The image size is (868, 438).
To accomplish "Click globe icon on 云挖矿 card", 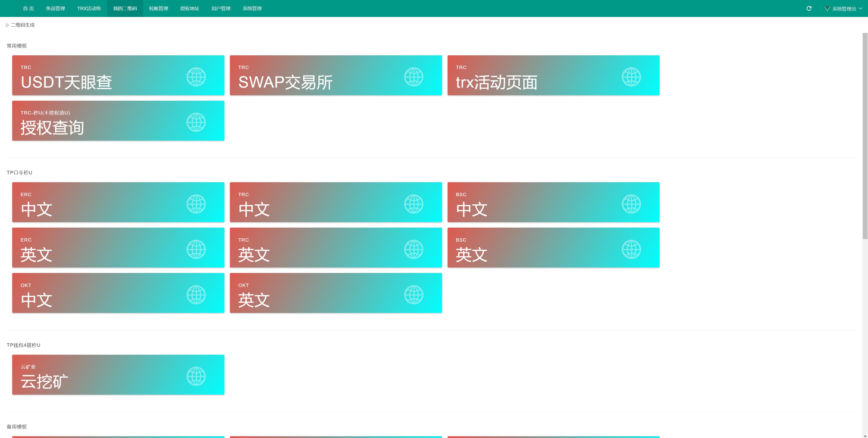I will (x=196, y=376).
